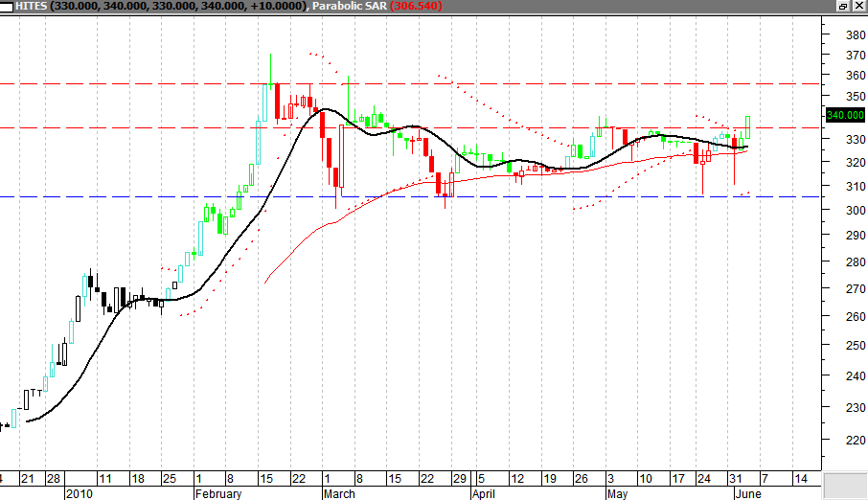
Task: Select the 300 price axis label
Action: click(856, 211)
